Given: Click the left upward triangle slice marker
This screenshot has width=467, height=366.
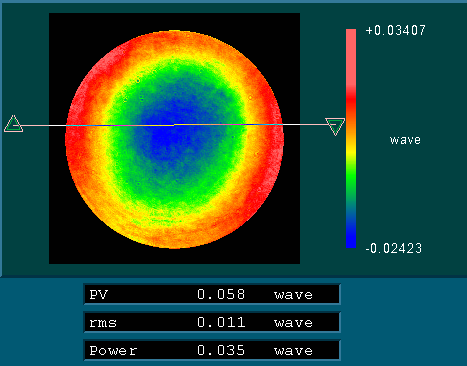Looking at the screenshot, I should tap(13, 124).
